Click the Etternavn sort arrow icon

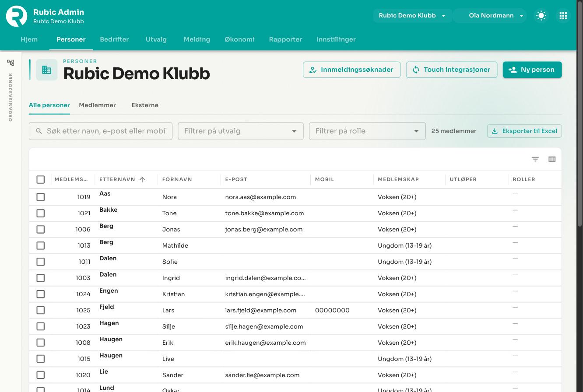[x=142, y=179]
